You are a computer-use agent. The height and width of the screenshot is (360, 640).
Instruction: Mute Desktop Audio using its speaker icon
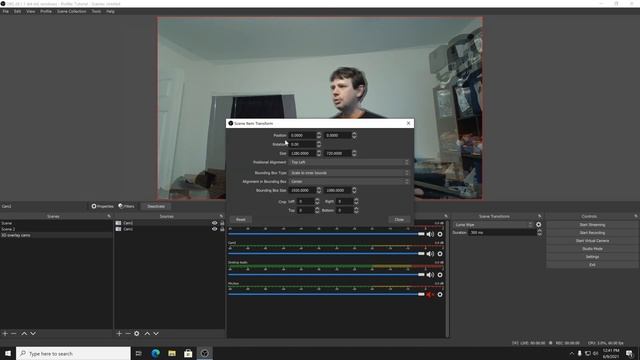430,275
